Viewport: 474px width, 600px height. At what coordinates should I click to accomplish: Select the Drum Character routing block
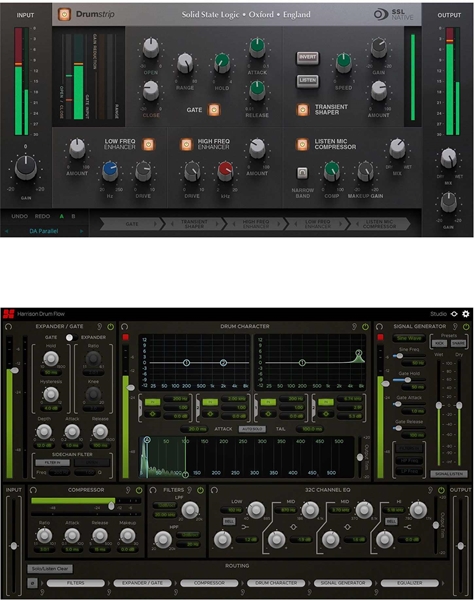(x=276, y=583)
